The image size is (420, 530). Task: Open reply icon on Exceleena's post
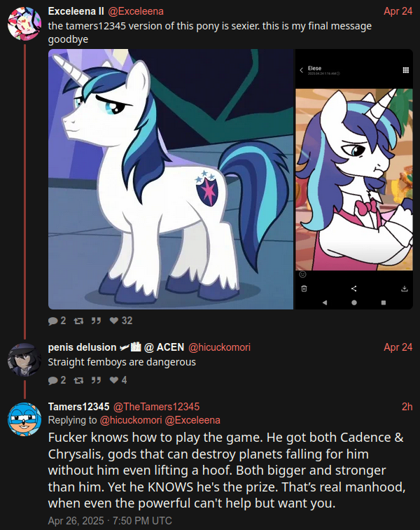click(53, 321)
